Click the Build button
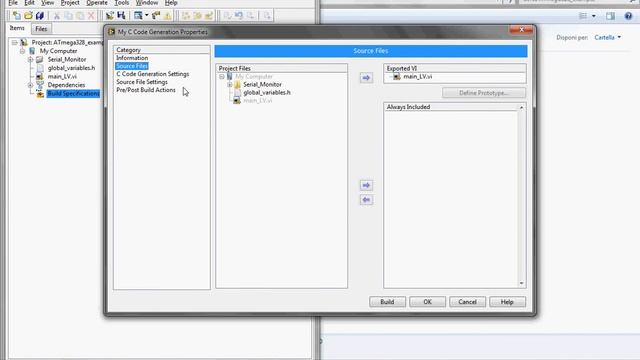 387,302
